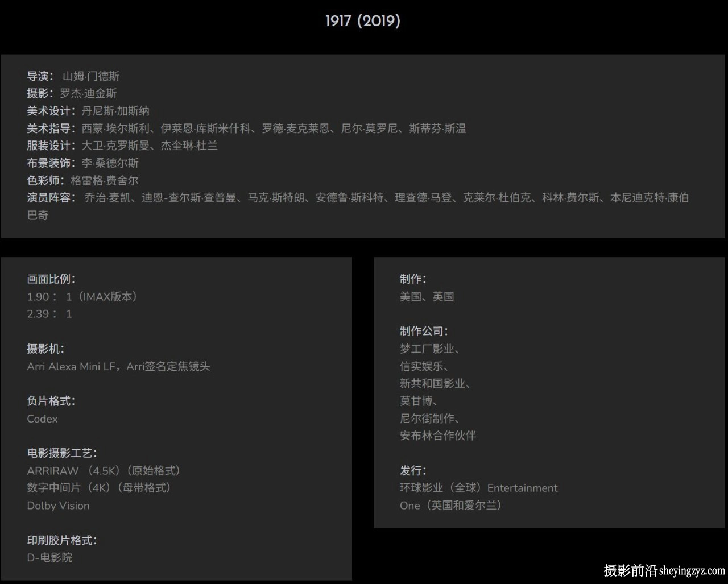728x584 pixels.
Task: Click the colorist 格雷格·费舍尔
Action: (105, 181)
